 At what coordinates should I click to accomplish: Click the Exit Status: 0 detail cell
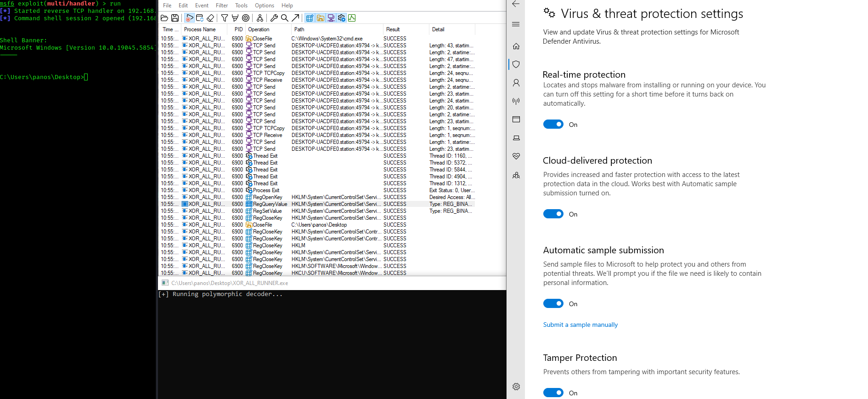pos(452,190)
